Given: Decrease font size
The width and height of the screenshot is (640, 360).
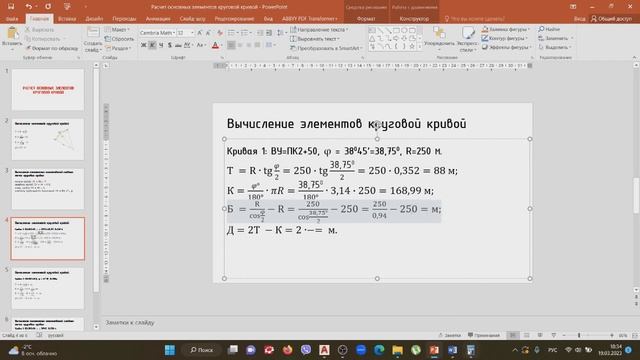Looking at the screenshot, I should (x=208, y=33).
